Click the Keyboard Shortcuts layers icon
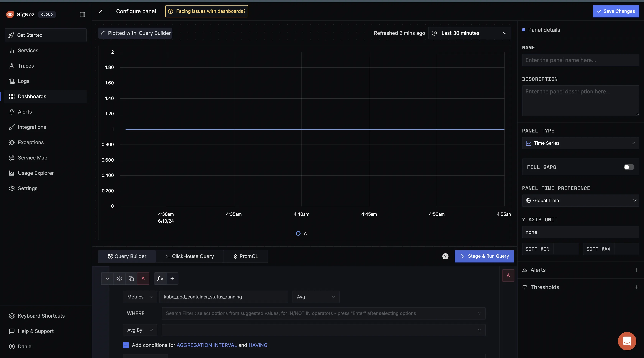Screen dimensions: 644x358 (x=12, y=316)
